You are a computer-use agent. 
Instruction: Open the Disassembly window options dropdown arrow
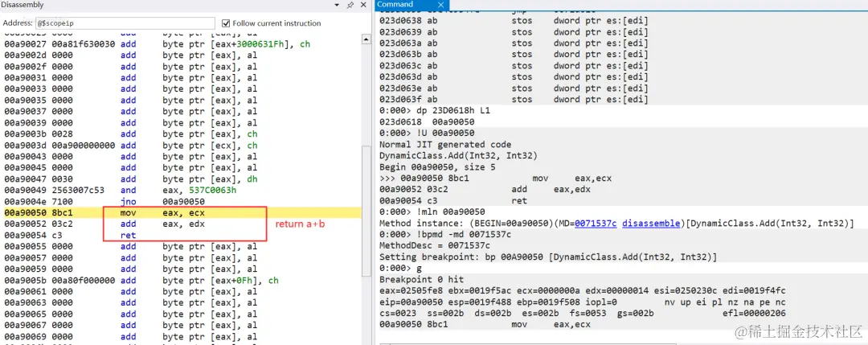(x=338, y=5)
